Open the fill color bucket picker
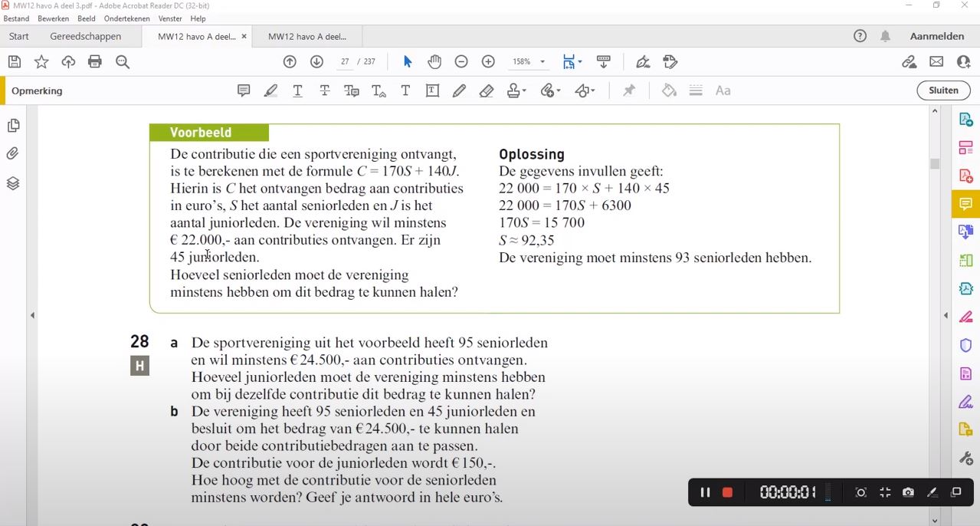Image resolution: width=980 pixels, height=526 pixels. 669,90
